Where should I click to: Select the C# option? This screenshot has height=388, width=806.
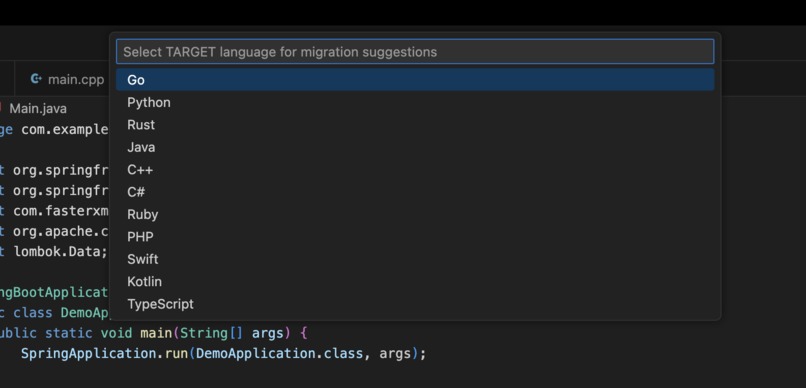coord(415,192)
